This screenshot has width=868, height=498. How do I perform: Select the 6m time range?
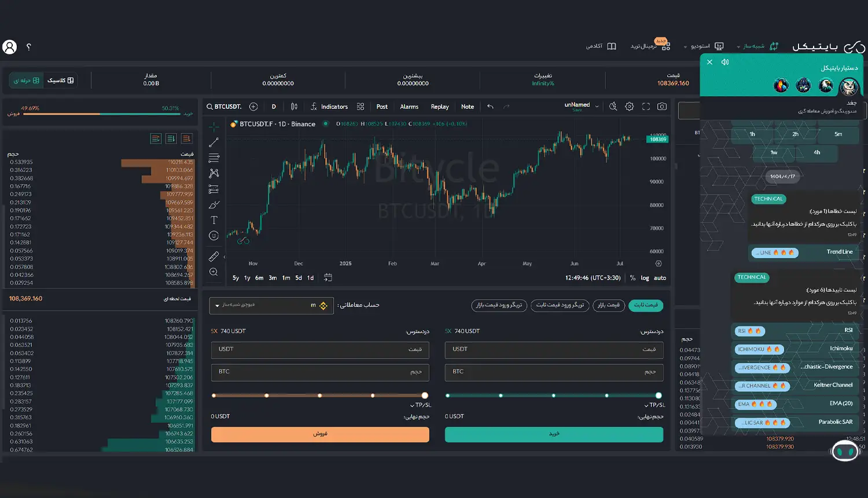(259, 278)
